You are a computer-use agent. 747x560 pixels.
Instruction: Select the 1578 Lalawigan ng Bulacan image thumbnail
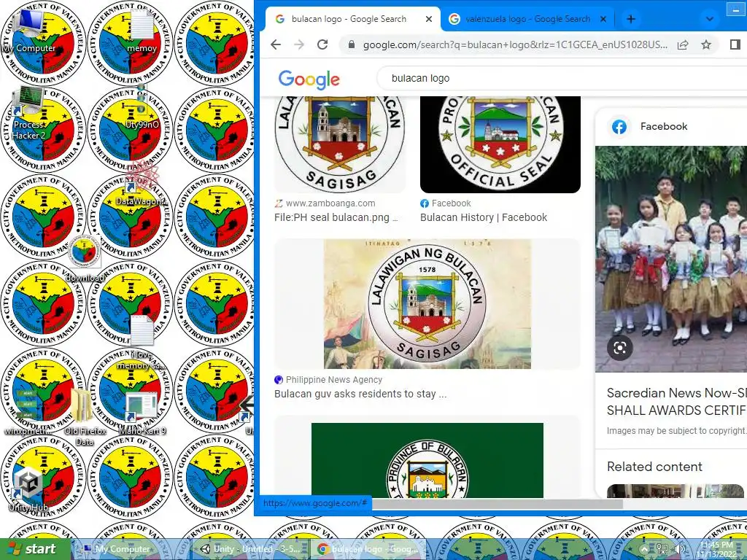pos(427,304)
